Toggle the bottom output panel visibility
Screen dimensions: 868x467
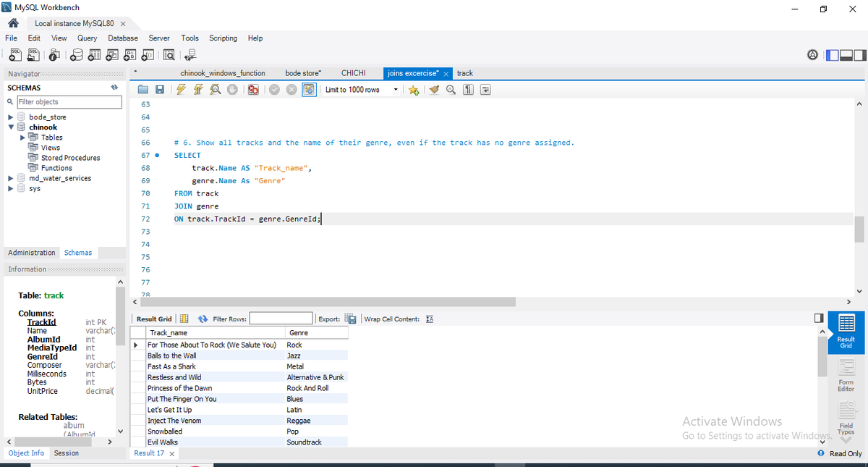pyautogui.click(x=846, y=54)
